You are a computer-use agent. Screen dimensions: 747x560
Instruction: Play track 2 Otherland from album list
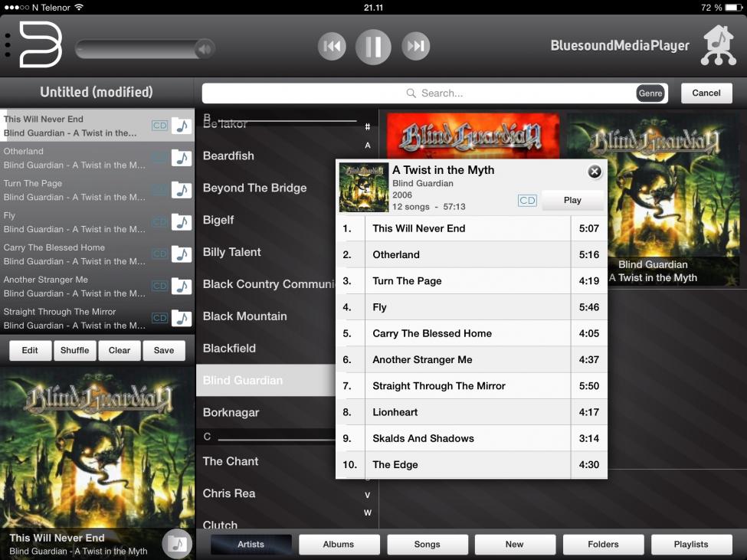pos(471,255)
